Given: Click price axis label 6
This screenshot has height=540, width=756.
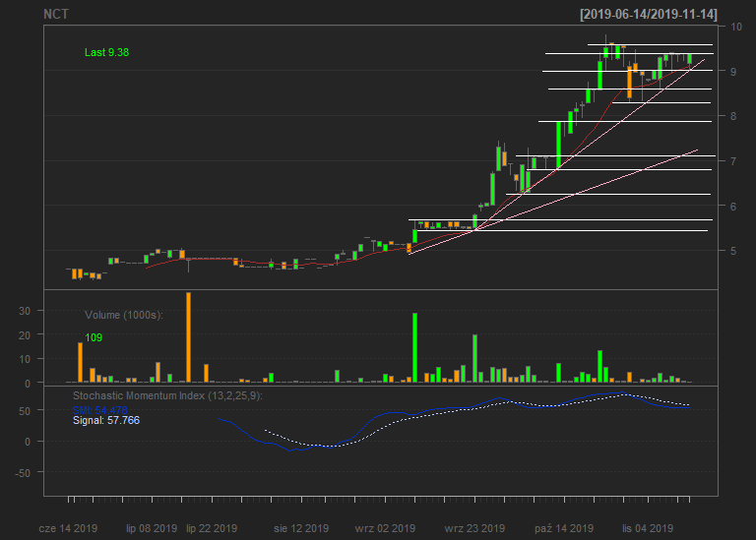Looking at the screenshot, I should [733, 207].
